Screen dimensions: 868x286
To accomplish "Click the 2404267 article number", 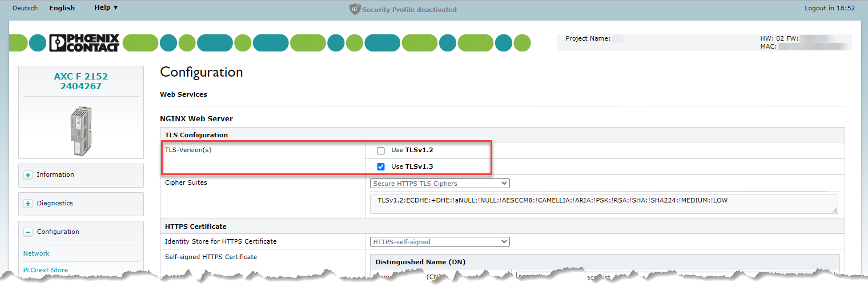I will pyautogui.click(x=81, y=86).
